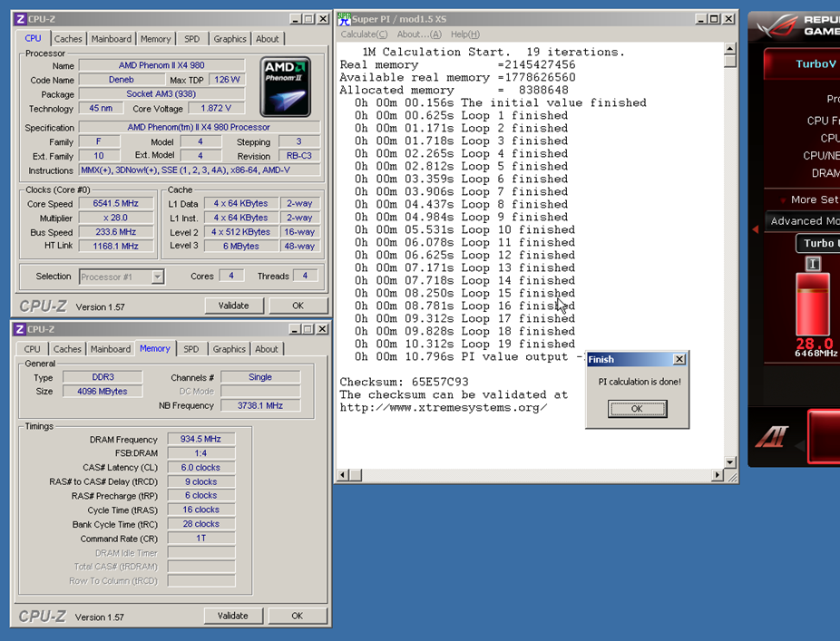Click the AMD Phenom II processor logo

point(286,87)
